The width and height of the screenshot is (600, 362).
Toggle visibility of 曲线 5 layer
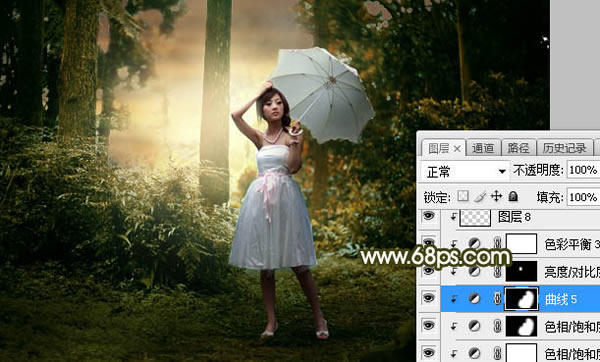pyautogui.click(x=429, y=298)
